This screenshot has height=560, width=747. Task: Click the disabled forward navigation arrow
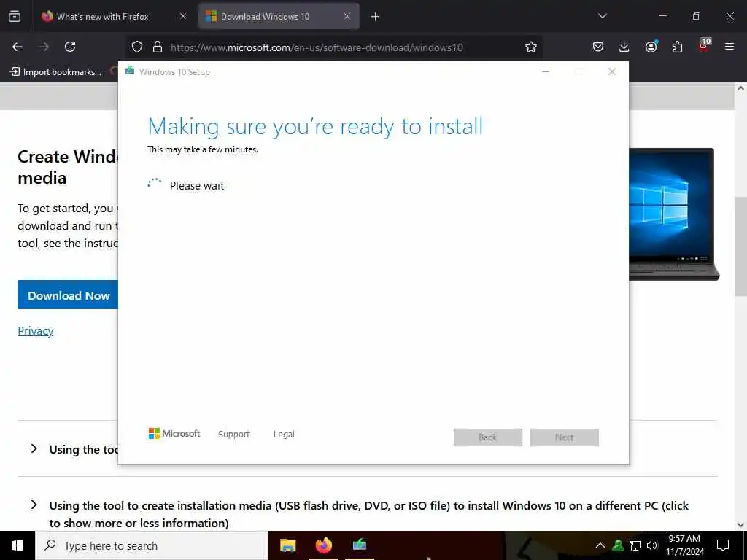click(44, 47)
